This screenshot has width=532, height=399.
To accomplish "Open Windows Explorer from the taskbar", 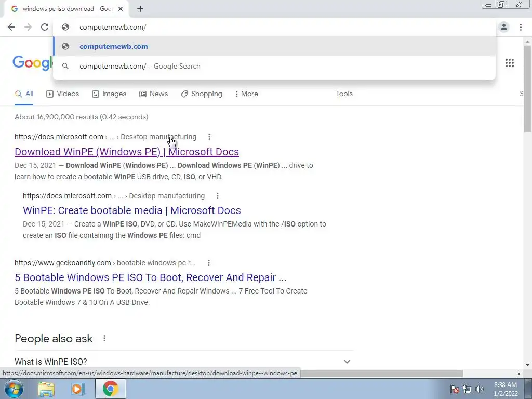I will (46, 389).
